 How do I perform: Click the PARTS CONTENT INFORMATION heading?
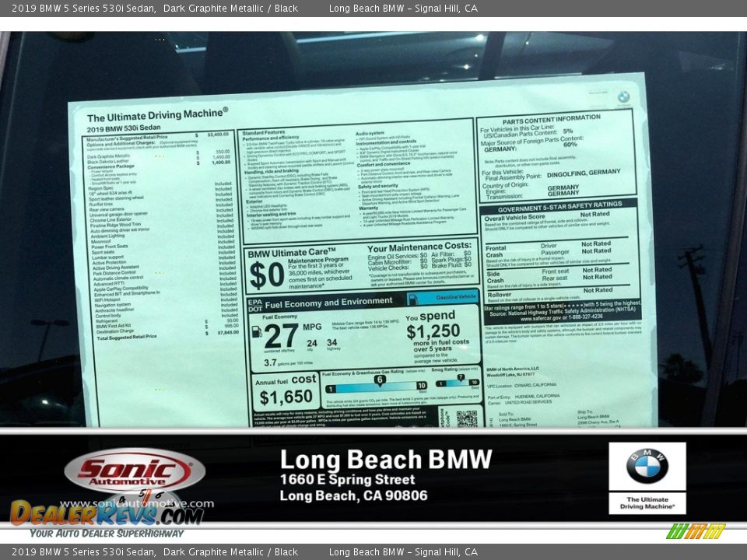[551, 119]
